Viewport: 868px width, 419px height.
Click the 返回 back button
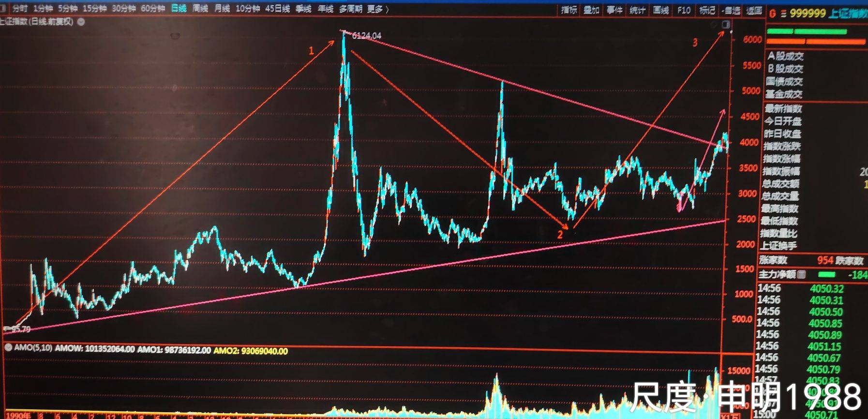click(x=754, y=11)
